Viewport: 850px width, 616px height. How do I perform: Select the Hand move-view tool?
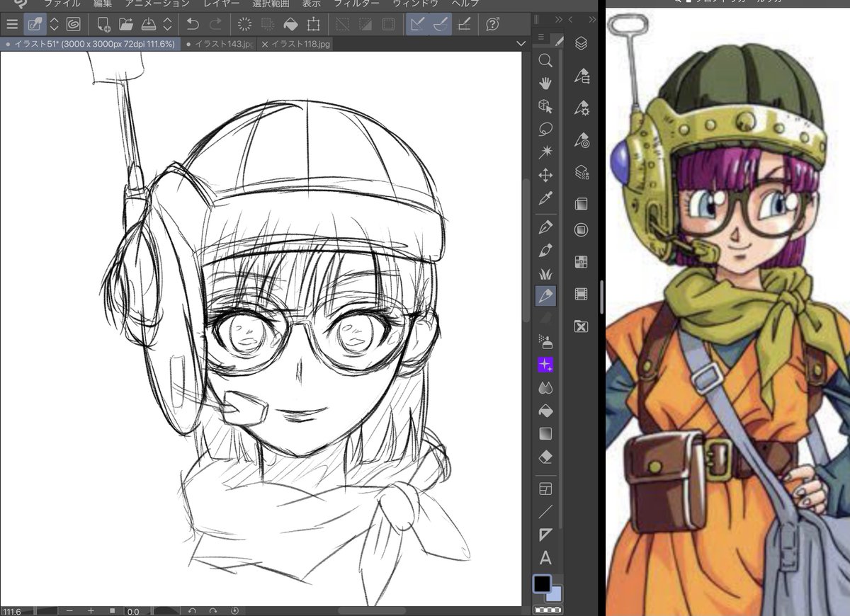545,84
